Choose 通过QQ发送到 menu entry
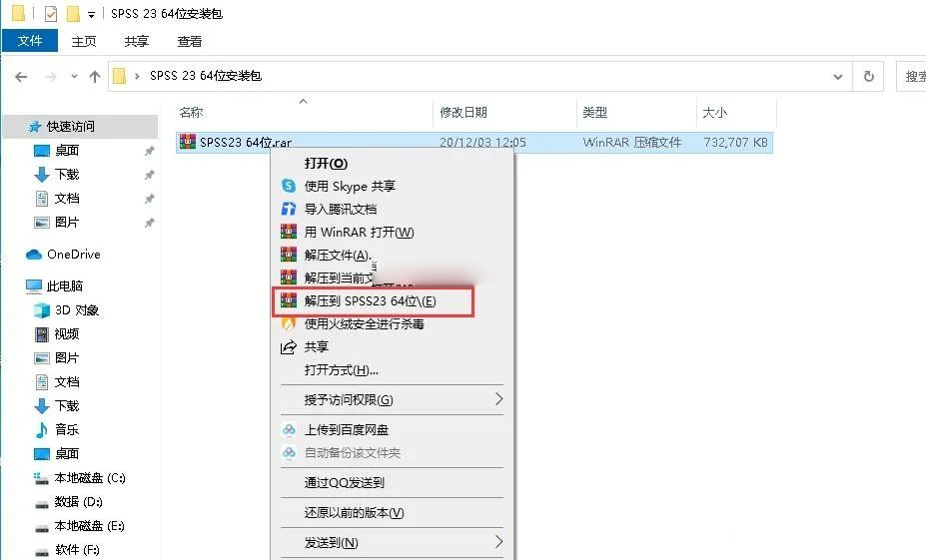 point(393,483)
